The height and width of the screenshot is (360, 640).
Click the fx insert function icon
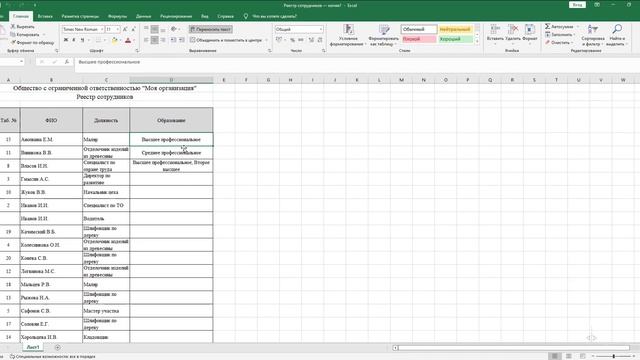pyautogui.click(x=67, y=62)
